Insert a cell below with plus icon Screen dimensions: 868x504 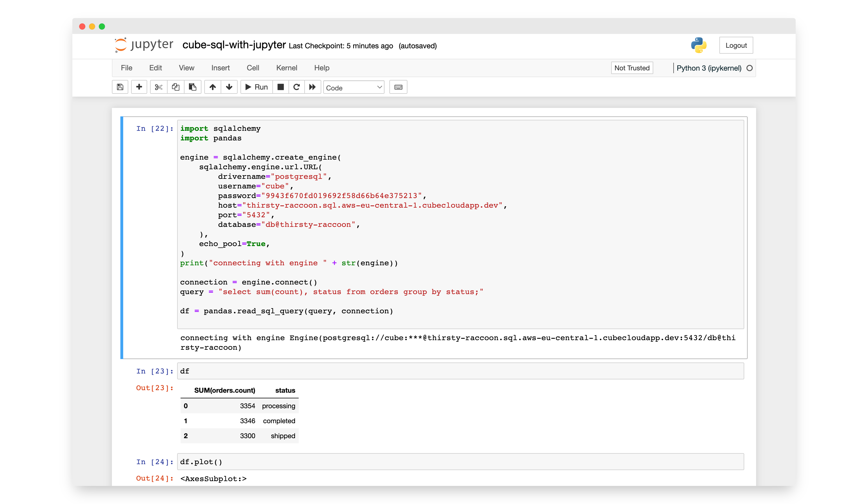pyautogui.click(x=139, y=87)
